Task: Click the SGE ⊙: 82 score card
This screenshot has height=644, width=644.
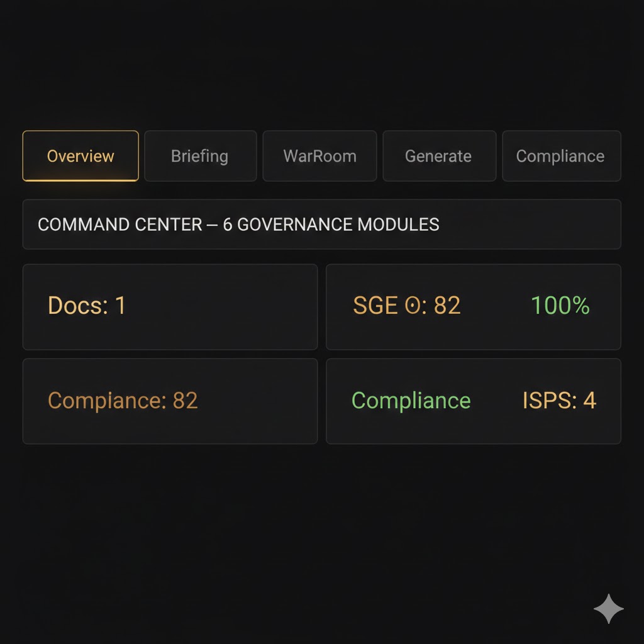Action: point(474,306)
